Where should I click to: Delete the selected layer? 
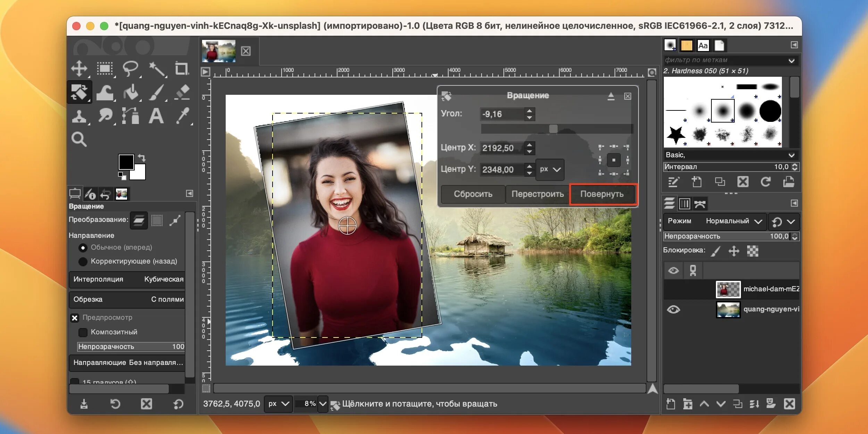click(x=789, y=404)
